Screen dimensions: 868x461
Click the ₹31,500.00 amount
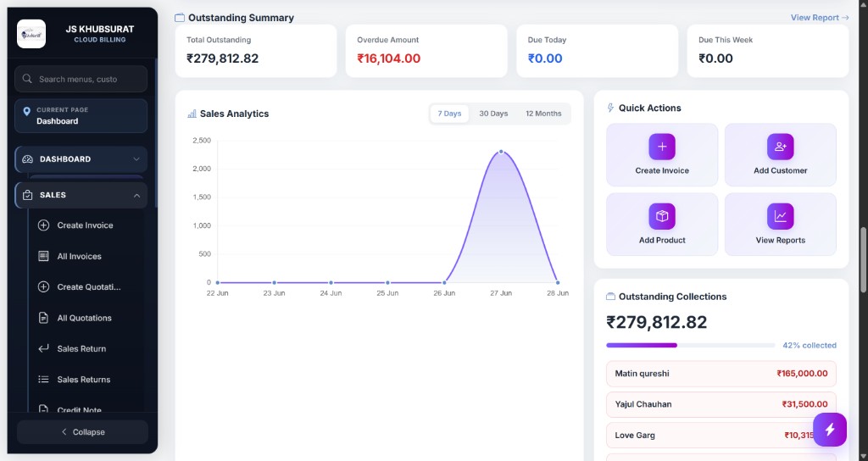tap(805, 404)
